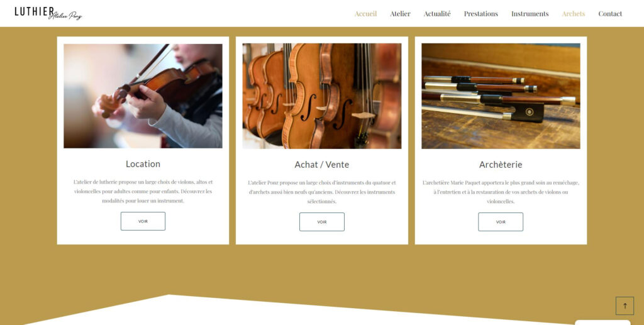Navigate to the Archets page
The height and width of the screenshot is (325, 644).
tap(574, 14)
